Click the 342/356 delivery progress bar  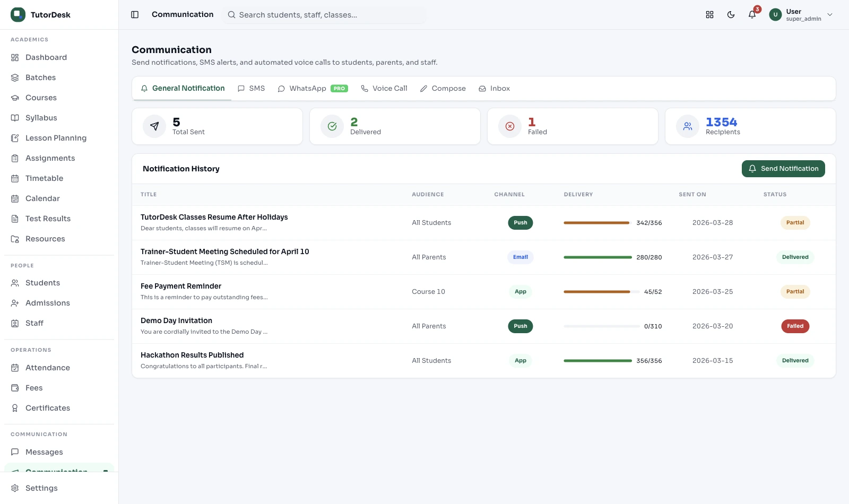click(x=597, y=223)
